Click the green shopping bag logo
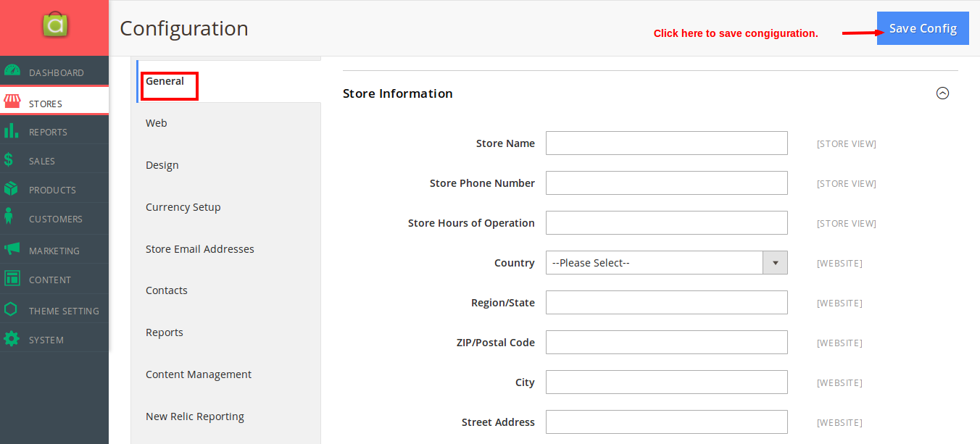Screen dimensions: 980x444 pyautogui.click(x=54, y=26)
